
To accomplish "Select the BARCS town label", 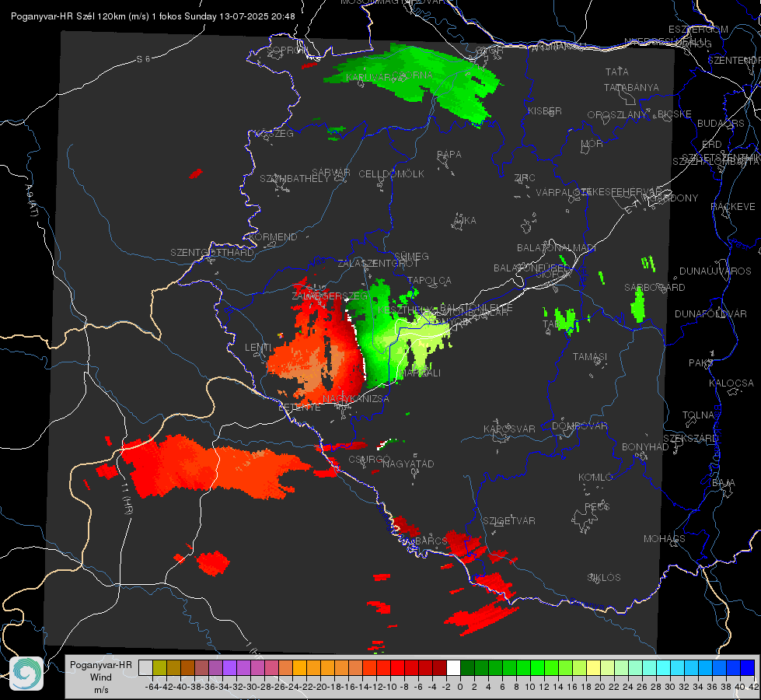I will [431, 541].
